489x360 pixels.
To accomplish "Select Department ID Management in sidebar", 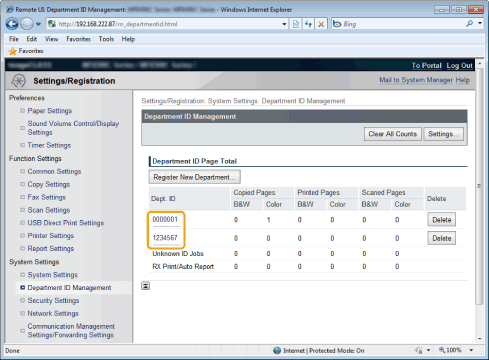I will pos(69,288).
